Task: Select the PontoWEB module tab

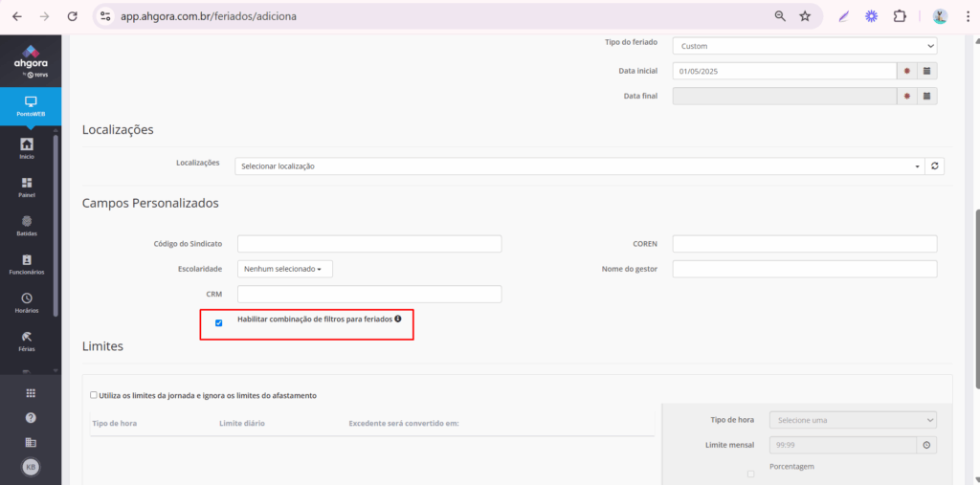Action: [x=31, y=105]
